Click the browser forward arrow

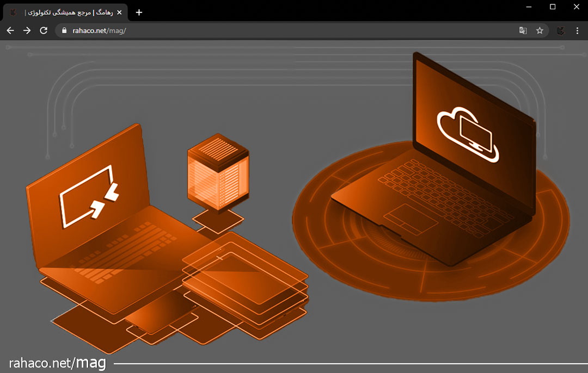point(27,30)
